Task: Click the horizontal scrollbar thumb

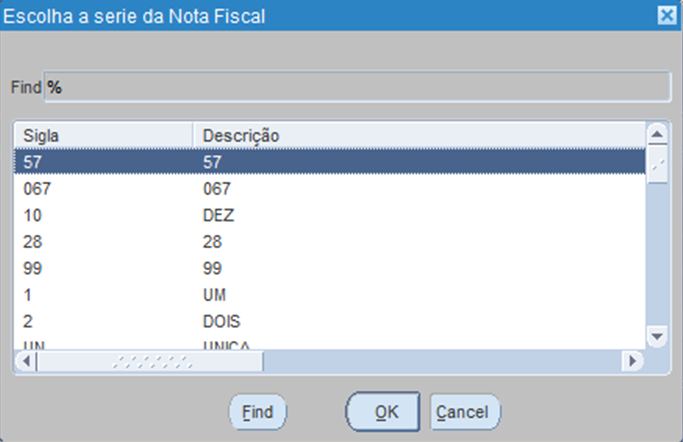Action: coord(150,361)
